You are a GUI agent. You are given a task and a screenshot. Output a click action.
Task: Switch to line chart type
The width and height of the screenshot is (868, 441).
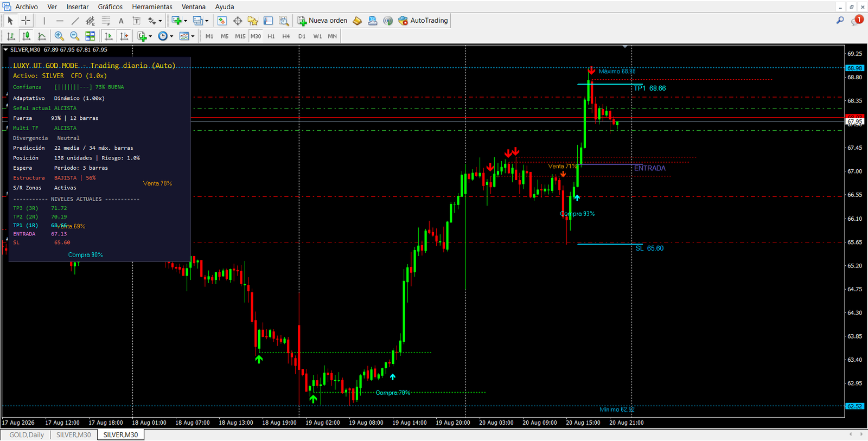point(41,36)
